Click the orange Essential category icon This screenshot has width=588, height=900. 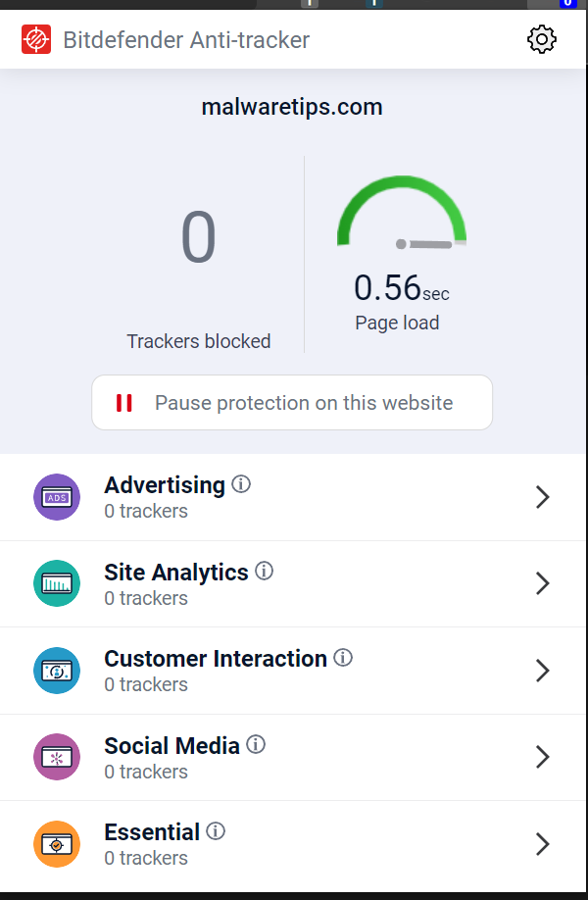click(57, 844)
